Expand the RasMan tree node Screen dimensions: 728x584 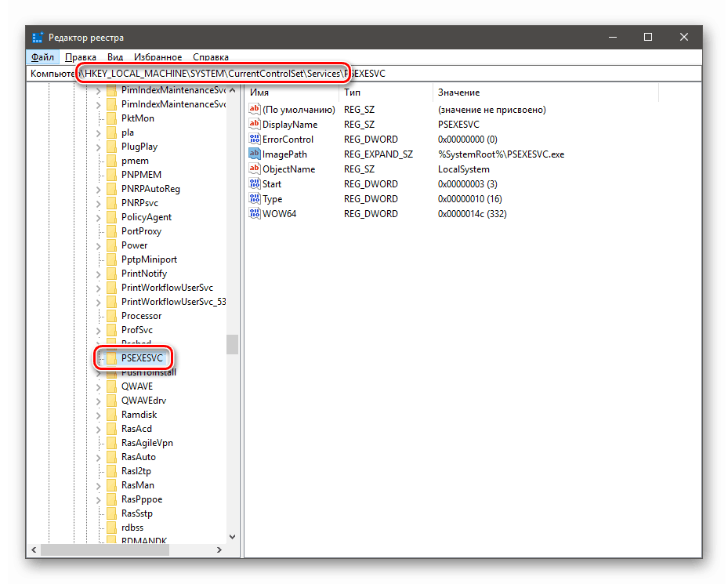click(x=99, y=486)
